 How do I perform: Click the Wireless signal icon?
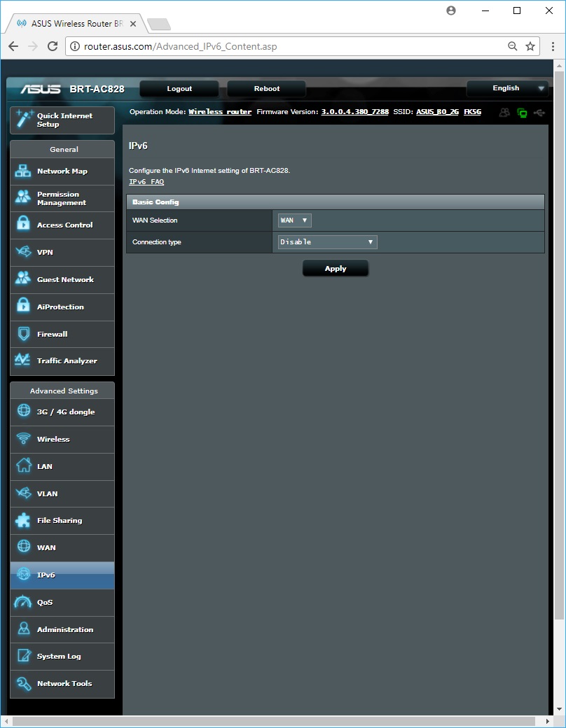click(24, 439)
